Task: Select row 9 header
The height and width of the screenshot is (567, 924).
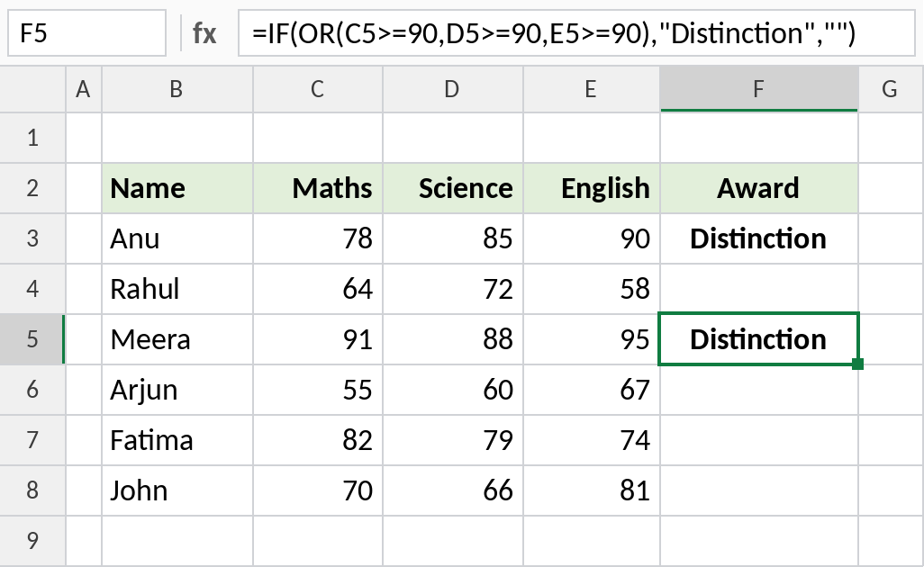Action: (32, 541)
